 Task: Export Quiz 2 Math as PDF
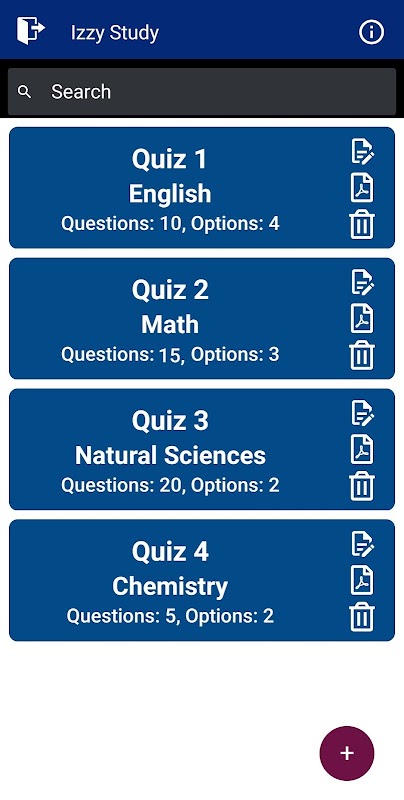pyautogui.click(x=362, y=318)
